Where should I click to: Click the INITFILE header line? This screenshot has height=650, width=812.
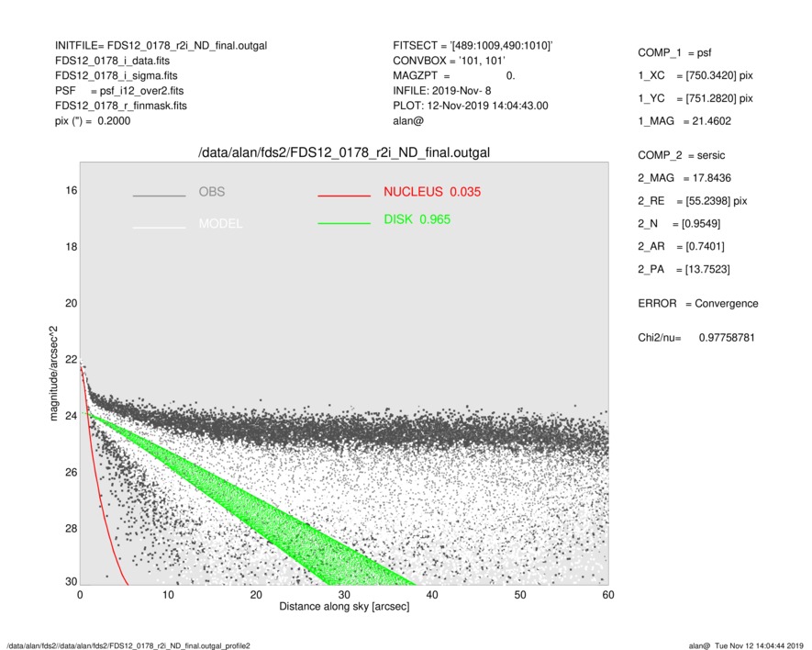[x=161, y=45]
